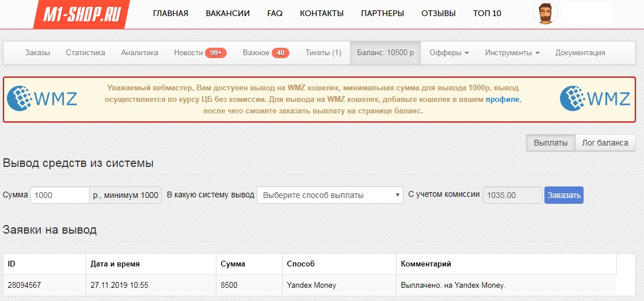Open Тикеты (1) tab

[x=323, y=53]
